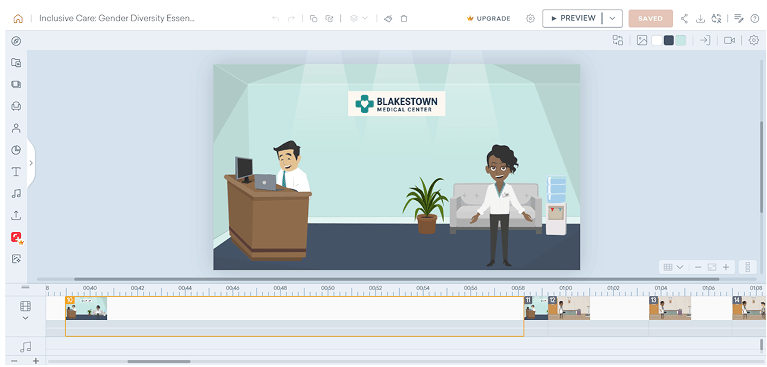Open scene settings gear at top right
The image size is (767, 367).
click(753, 41)
